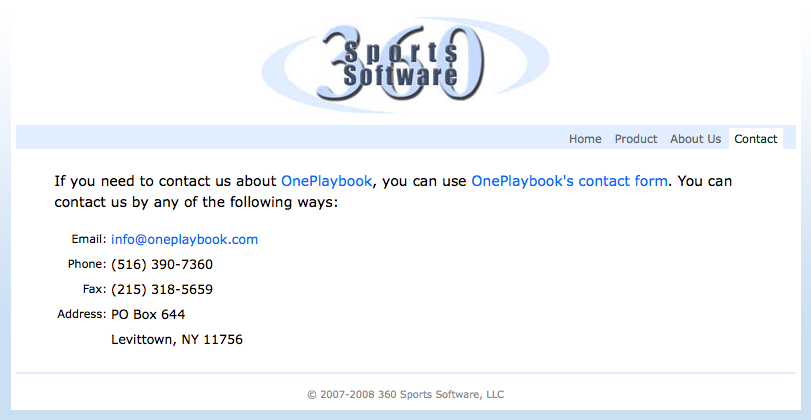Open the Home navigation tab
This screenshot has height=420, width=811.
pos(585,139)
